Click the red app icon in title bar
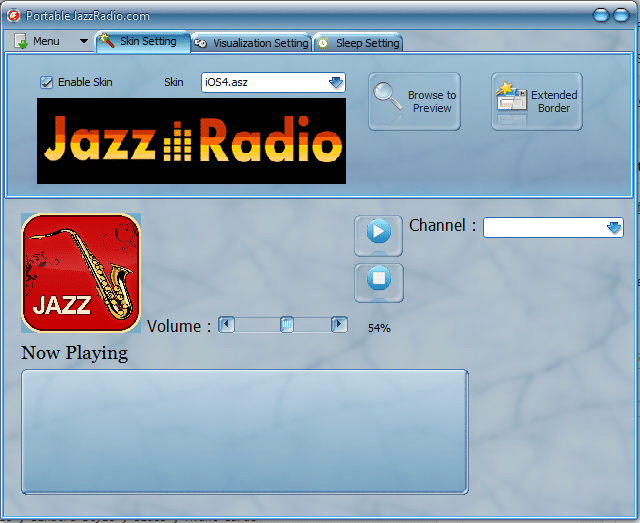Viewport: 640px width, 523px height. point(13,16)
